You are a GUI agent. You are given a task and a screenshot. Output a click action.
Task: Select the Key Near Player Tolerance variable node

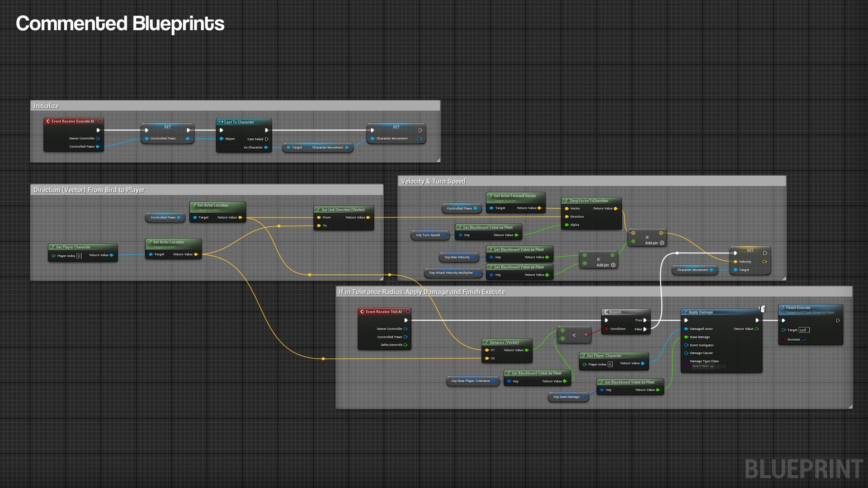[x=473, y=381]
